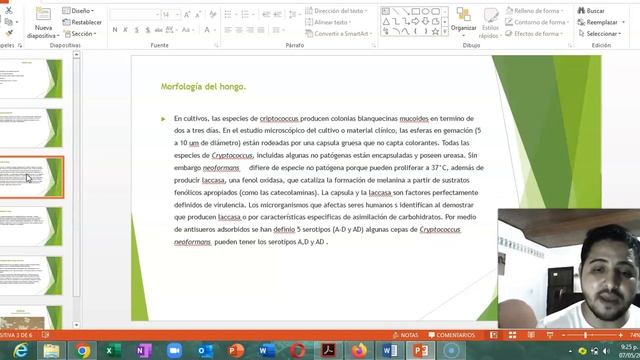Viewport: 640px width, 360px height.
Task: Open Relleno de forma fill options
Action: point(535,11)
